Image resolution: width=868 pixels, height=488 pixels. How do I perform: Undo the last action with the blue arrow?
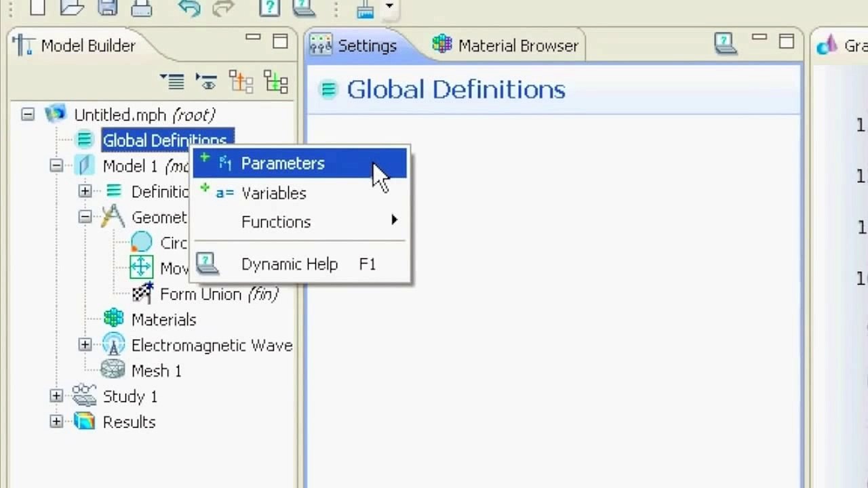189,7
